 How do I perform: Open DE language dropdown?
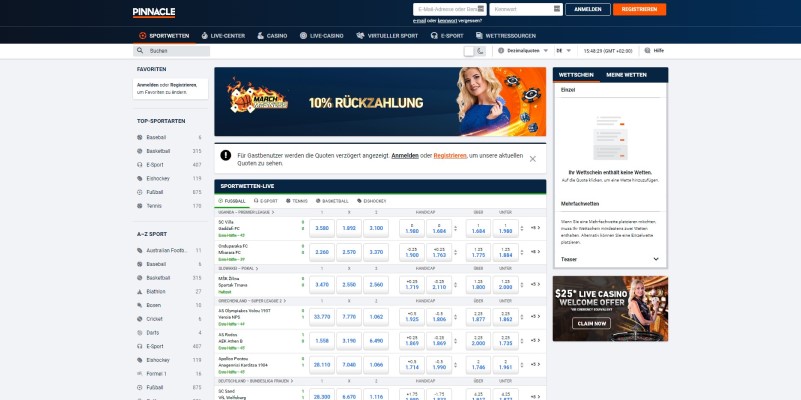tap(564, 50)
